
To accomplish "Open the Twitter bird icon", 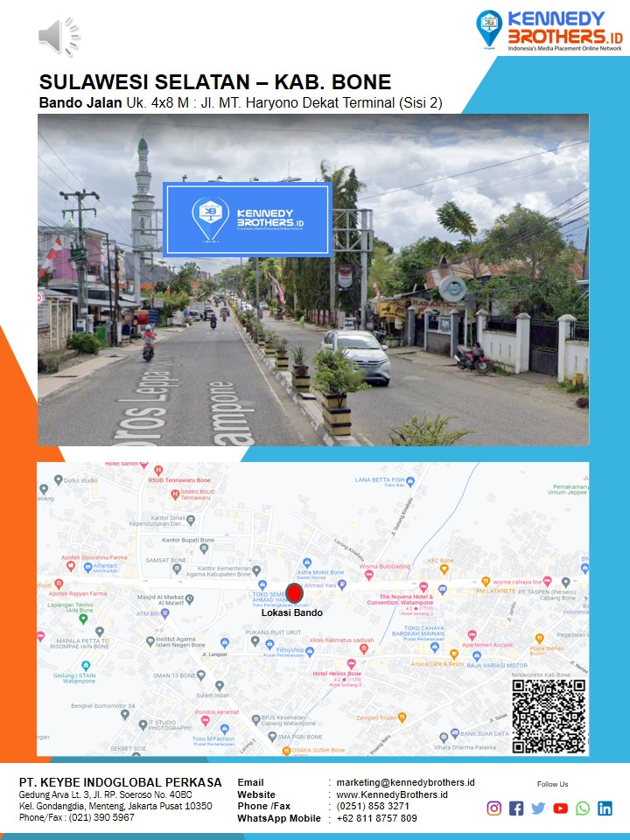I will 538,808.
